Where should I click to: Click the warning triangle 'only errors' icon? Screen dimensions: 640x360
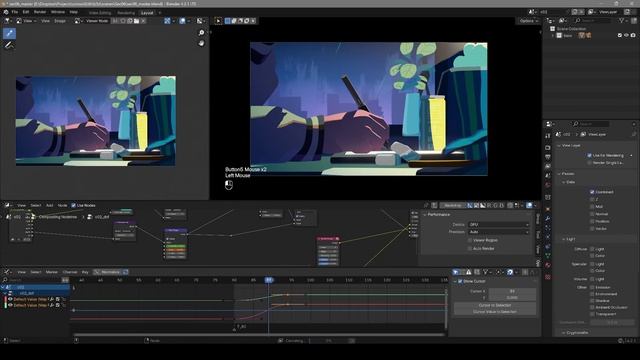pos(469,272)
